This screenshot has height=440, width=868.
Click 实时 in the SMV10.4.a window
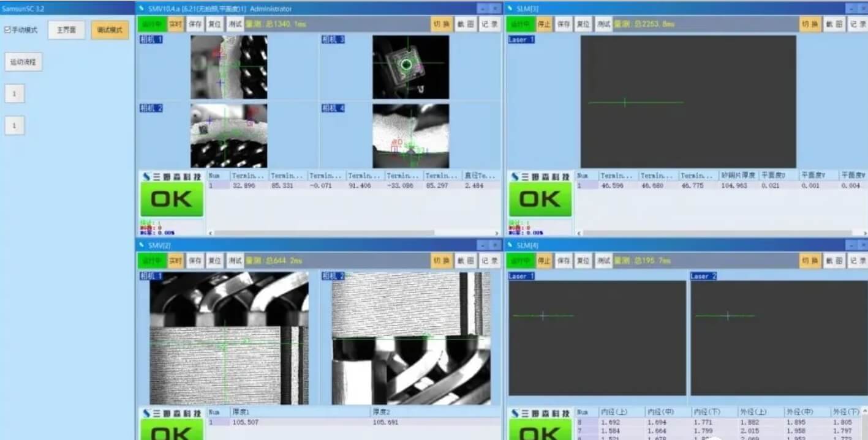pos(176,24)
